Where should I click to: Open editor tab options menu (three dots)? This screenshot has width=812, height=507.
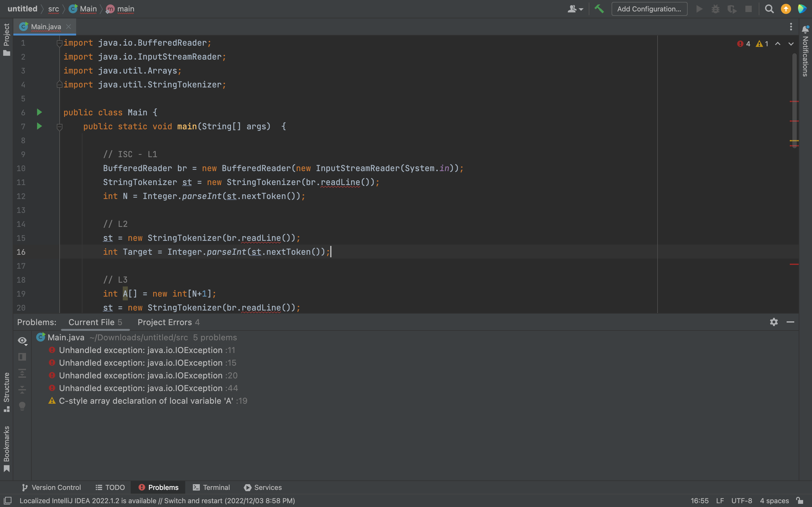click(x=791, y=27)
